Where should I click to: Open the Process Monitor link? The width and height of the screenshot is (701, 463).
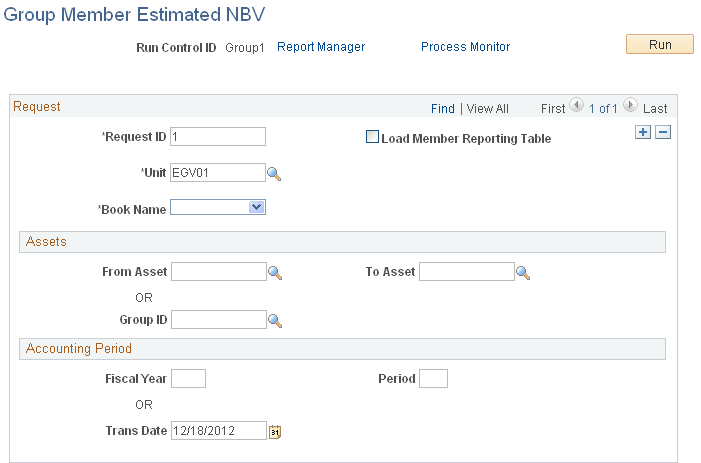pos(465,47)
